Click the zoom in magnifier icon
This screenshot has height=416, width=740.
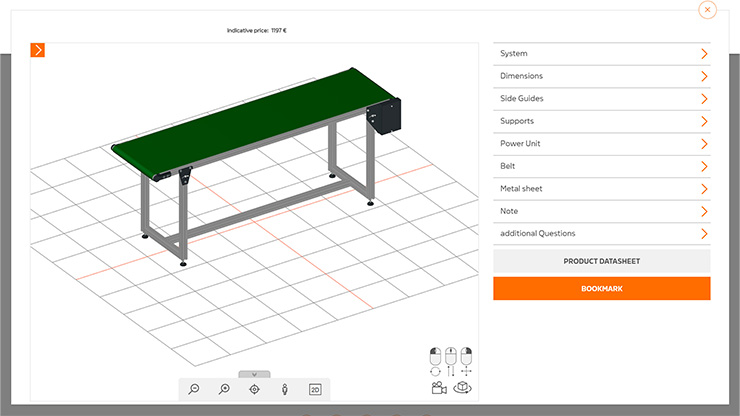coord(224,389)
